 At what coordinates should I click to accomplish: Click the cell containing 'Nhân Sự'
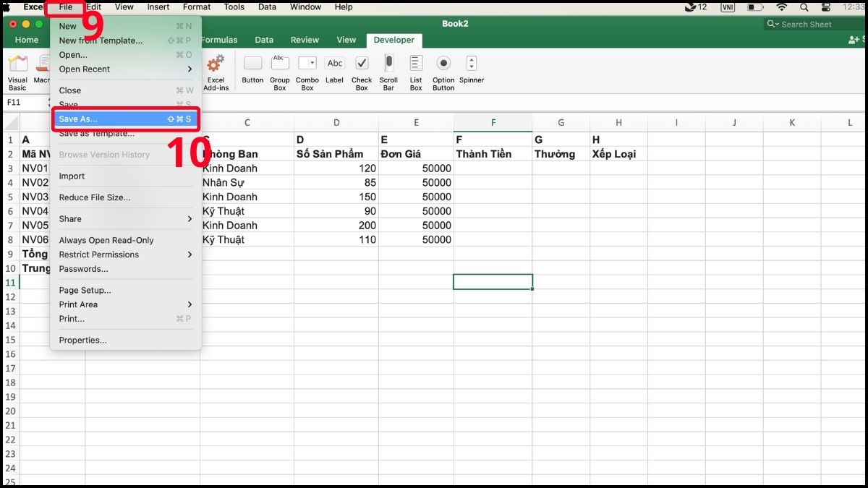pyautogui.click(x=247, y=183)
